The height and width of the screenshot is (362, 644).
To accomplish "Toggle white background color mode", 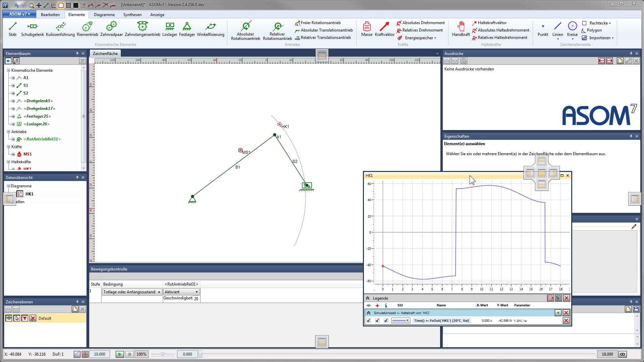I will 61,5.
